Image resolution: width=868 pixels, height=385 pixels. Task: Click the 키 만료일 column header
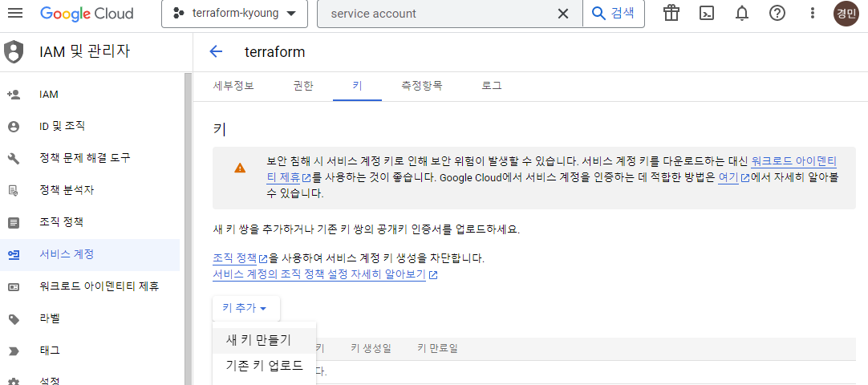coord(437,348)
